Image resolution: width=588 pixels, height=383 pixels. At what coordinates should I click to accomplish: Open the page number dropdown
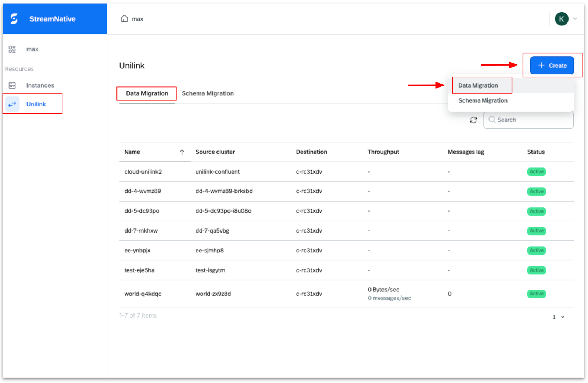[562, 317]
